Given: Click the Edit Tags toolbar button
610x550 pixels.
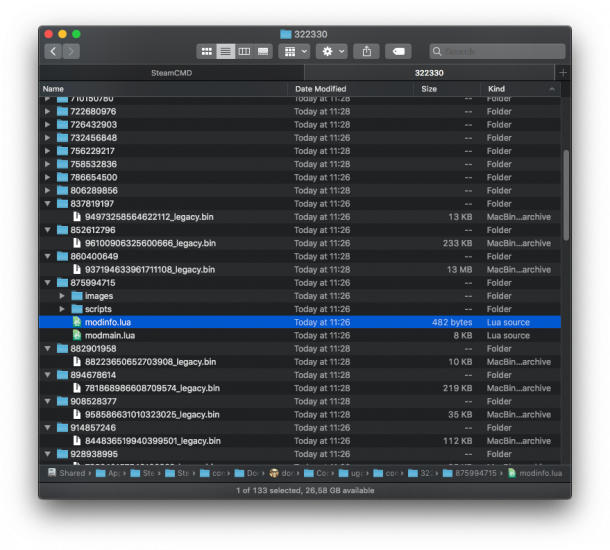Looking at the screenshot, I should (x=397, y=51).
